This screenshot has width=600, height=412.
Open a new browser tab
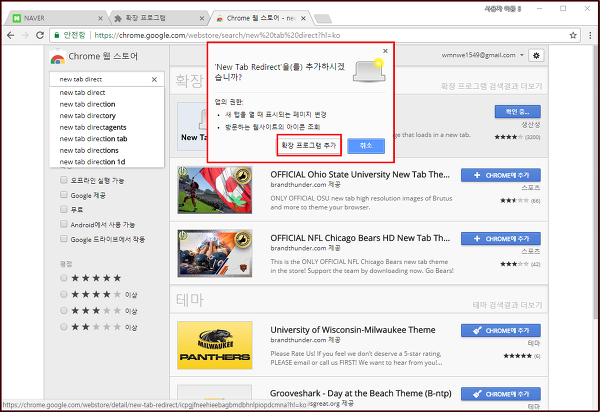point(323,18)
